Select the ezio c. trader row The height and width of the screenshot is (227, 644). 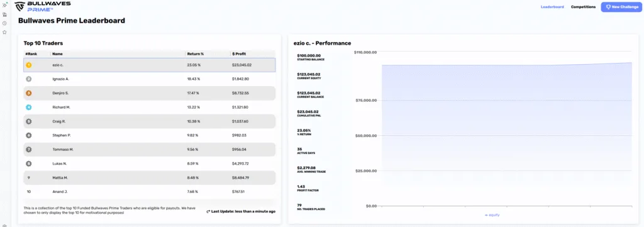coord(150,65)
